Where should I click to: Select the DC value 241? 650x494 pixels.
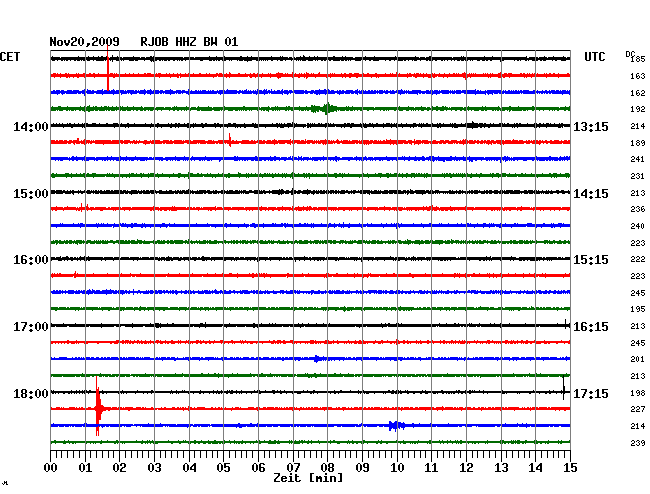(638, 159)
